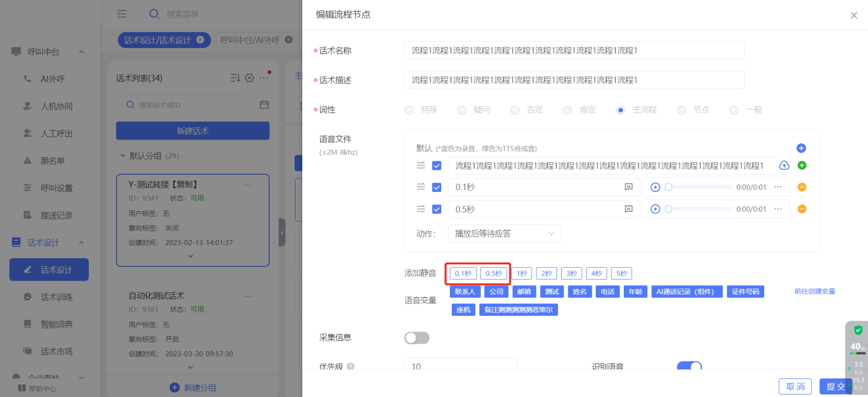
Task: Click the blue plus icon beside 默认 header
Action: pyautogui.click(x=801, y=148)
